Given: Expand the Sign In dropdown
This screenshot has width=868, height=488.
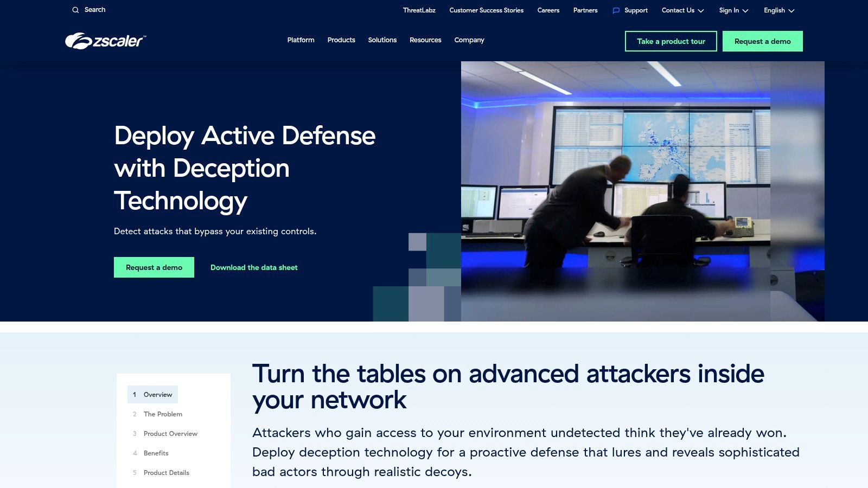Looking at the screenshot, I should point(730,10).
